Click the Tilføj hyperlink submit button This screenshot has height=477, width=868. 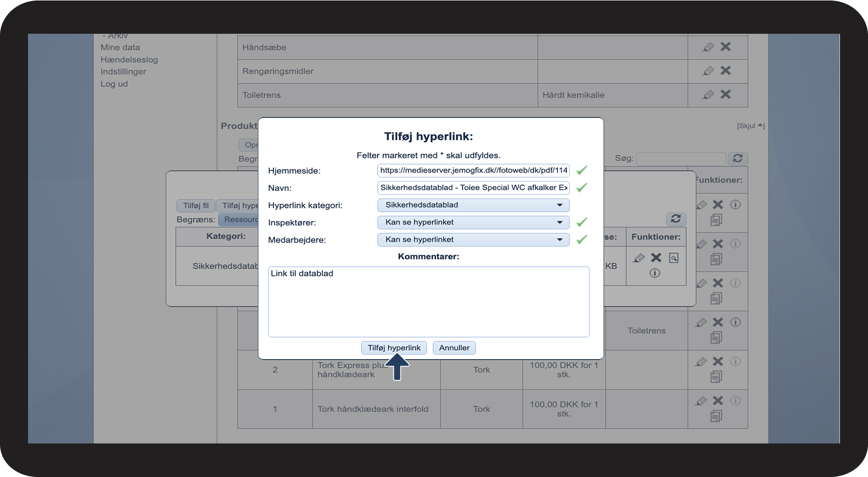pos(394,348)
